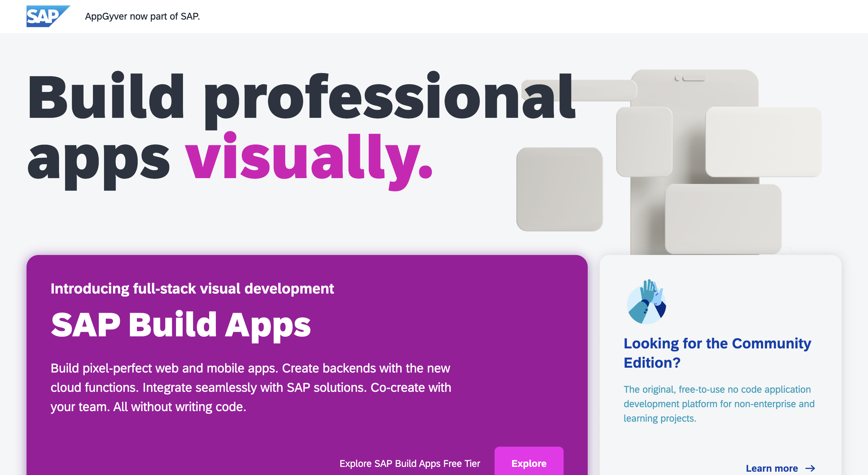Click 'AppGyver now part of SAP.' text
This screenshot has height=475, width=868.
click(142, 16)
